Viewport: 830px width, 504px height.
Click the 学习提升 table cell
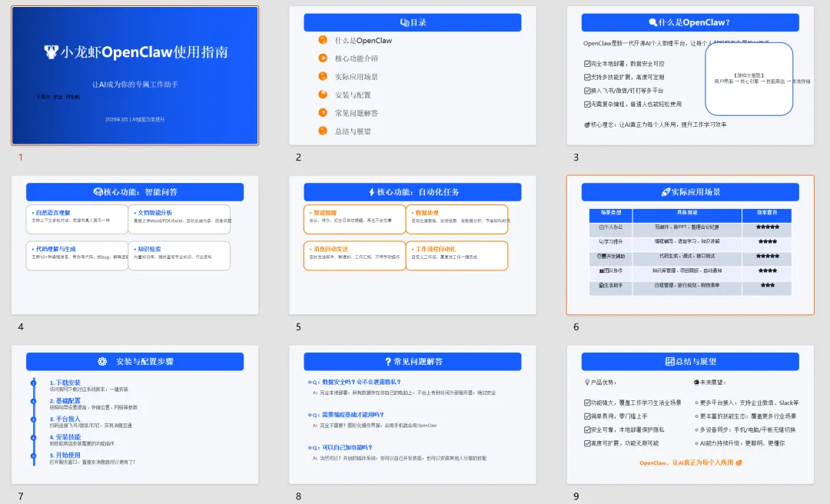tap(611, 242)
